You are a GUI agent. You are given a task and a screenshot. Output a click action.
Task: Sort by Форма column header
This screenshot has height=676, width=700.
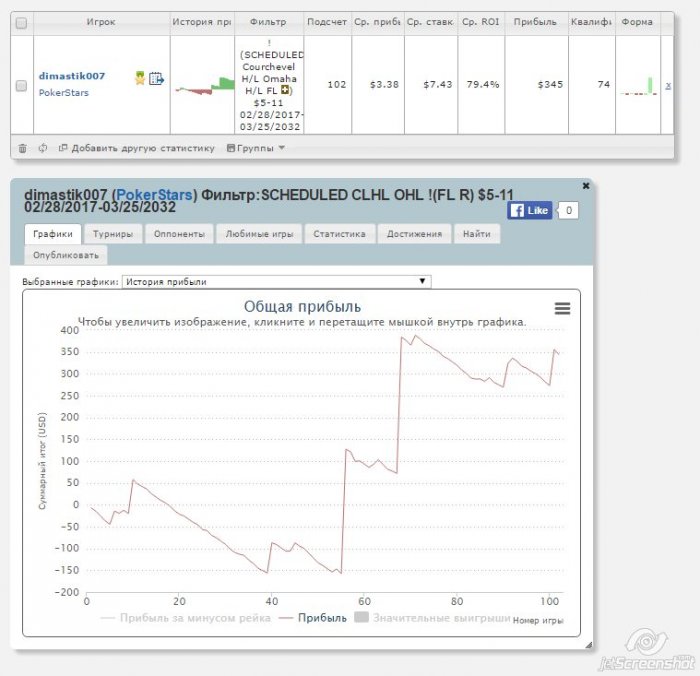point(637,22)
